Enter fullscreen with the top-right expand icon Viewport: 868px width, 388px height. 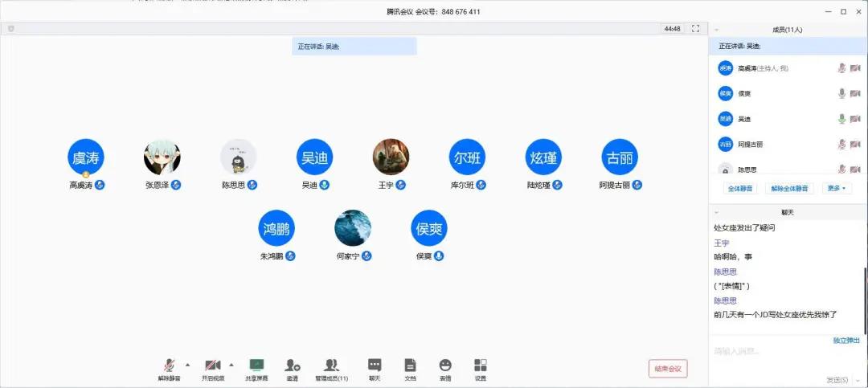[x=695, y=29]
